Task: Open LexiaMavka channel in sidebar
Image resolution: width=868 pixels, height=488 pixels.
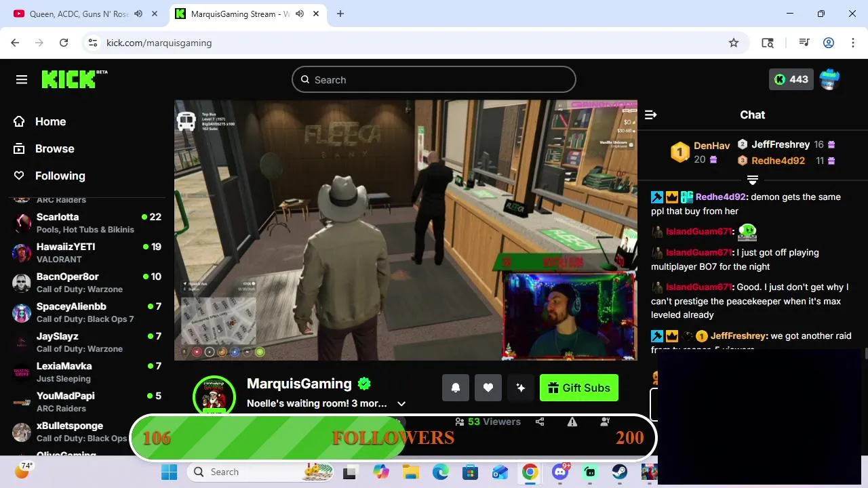Action: pos(87,372)
